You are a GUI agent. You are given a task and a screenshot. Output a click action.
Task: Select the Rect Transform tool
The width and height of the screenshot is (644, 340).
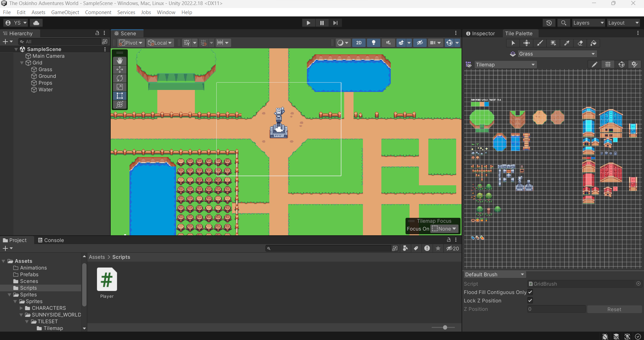point(119,96)
